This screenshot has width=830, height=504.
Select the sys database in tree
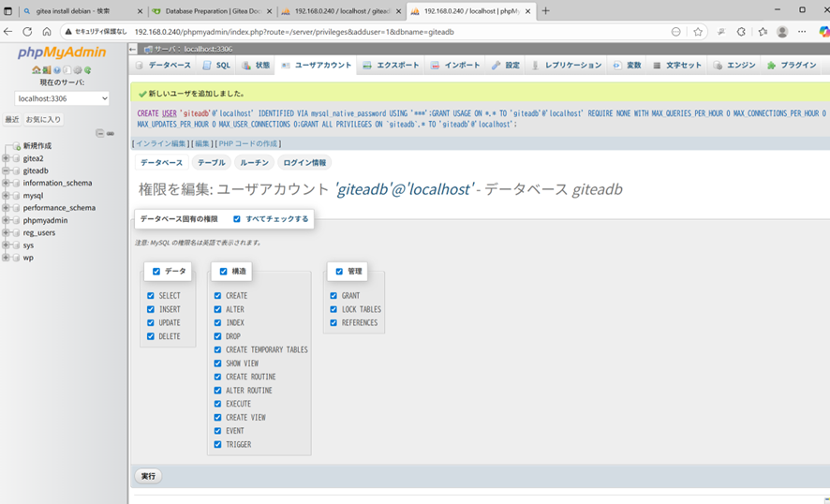click(29, 245)
